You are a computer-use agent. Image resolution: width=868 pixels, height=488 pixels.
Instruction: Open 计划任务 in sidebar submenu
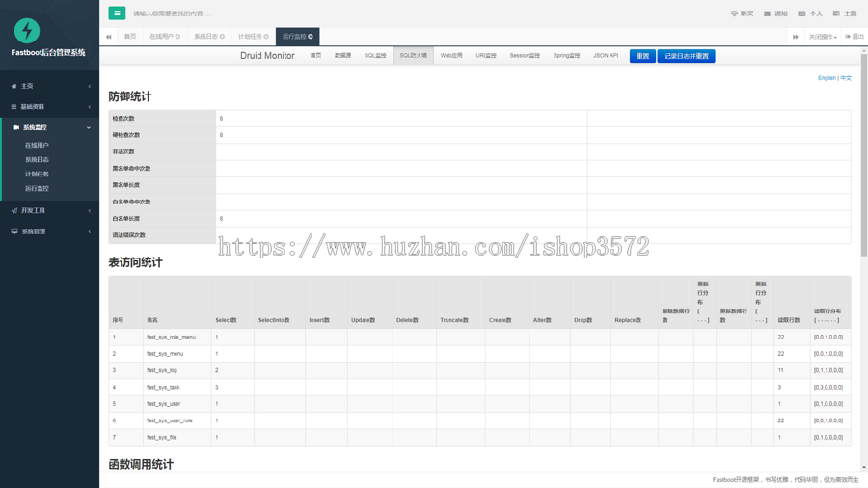click(x=37, y=174)
